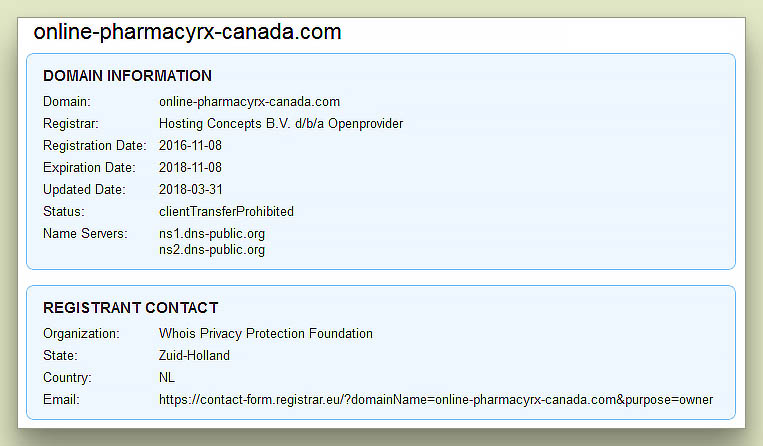The image size is (763, 446).
Task: Click the Registrar label
Action: point(68,123)
